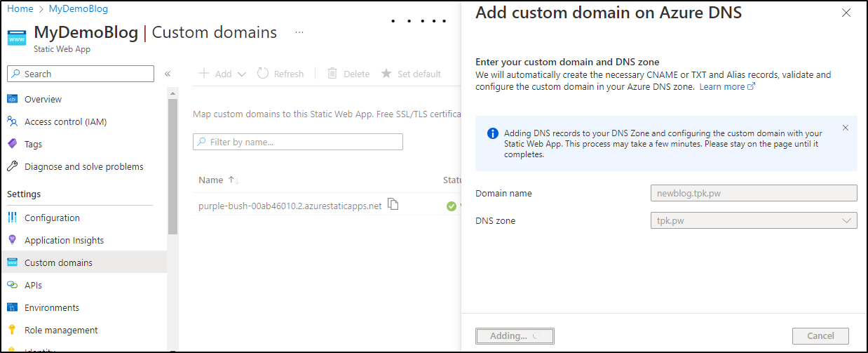868x353 pixels.
Task: Open the MyDemoBlog breadcrumb link
Action: point(79,9)
